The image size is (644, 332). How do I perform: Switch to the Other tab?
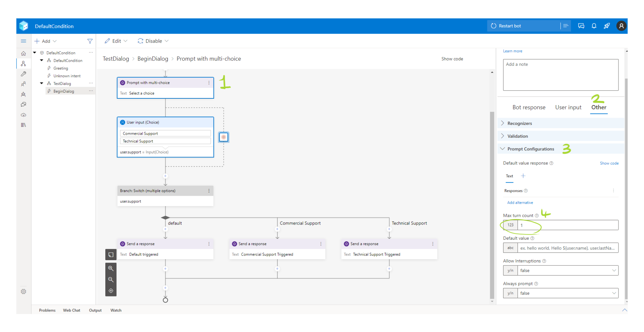click(x=598, y=107)
